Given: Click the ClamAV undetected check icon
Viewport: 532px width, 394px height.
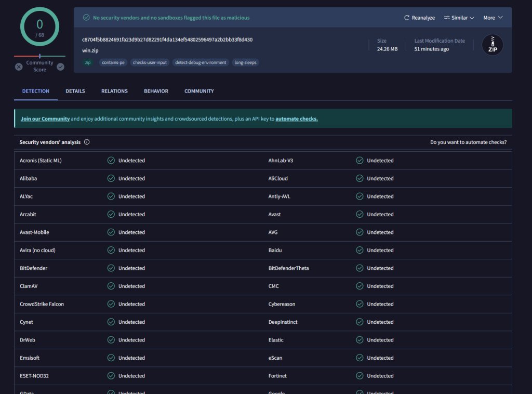Looking at the screenshot, I should click(111, 286).
